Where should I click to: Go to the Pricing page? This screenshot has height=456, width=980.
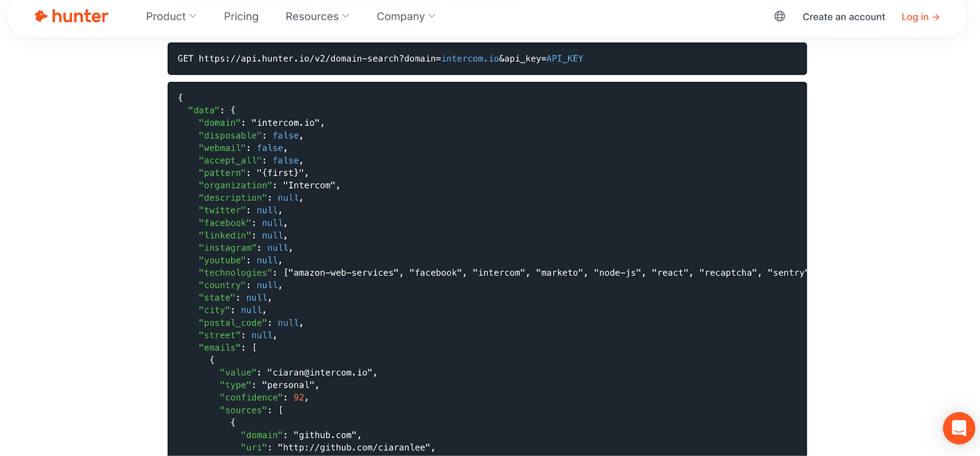241,17
